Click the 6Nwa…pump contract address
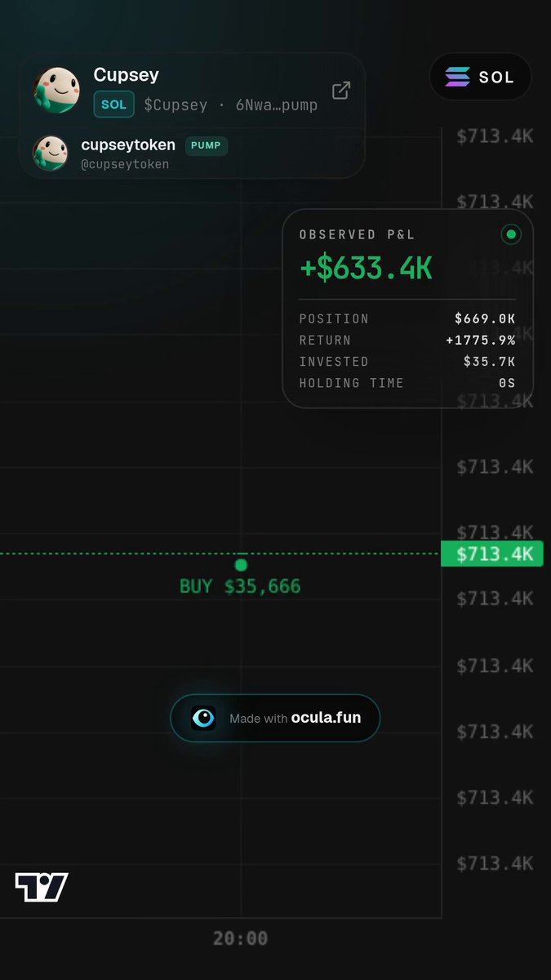The width and height of the screenshot is (551, 980). click(275, 105)
